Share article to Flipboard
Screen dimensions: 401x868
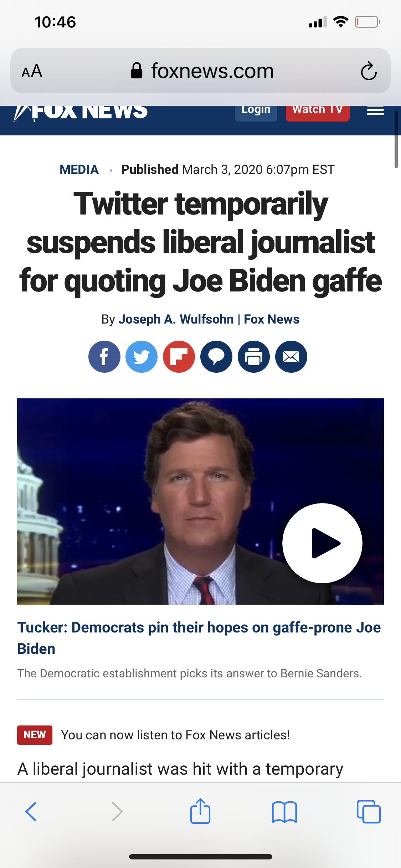179,357
